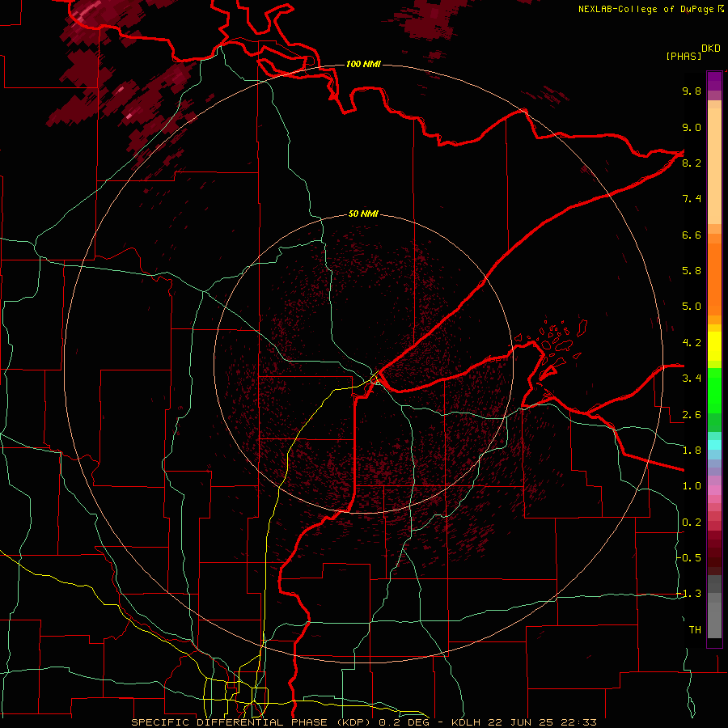Click the 1.8 value on the KDP scale

[692, 451]
